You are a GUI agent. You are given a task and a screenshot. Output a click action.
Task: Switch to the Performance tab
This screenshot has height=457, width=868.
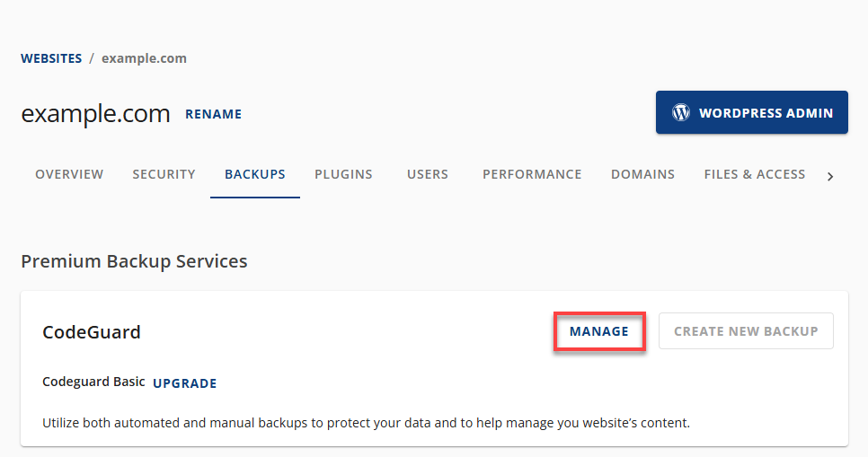[x=532, y=174]
